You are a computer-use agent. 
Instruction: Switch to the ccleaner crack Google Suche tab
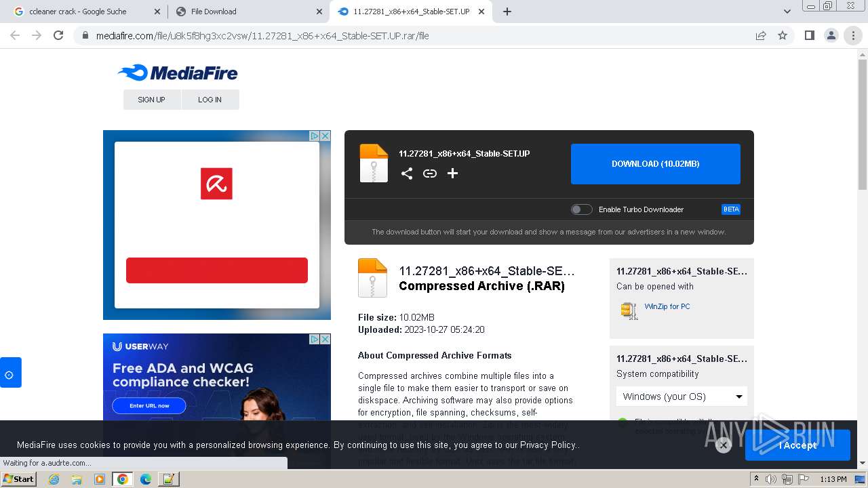(85, 12)
